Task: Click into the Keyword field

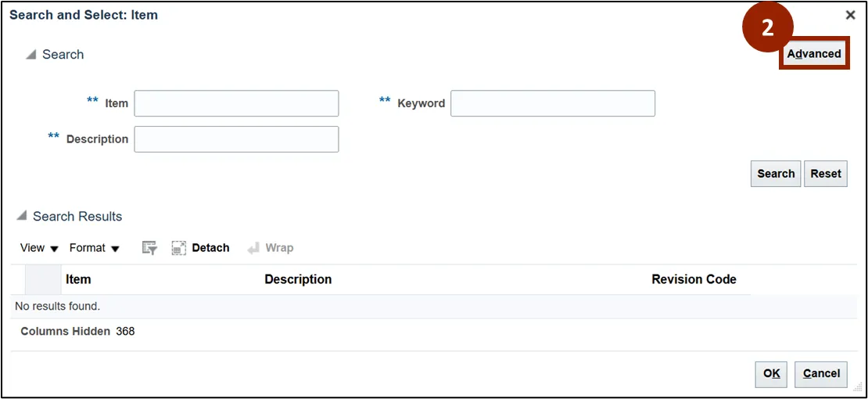Action: point(552,103)
